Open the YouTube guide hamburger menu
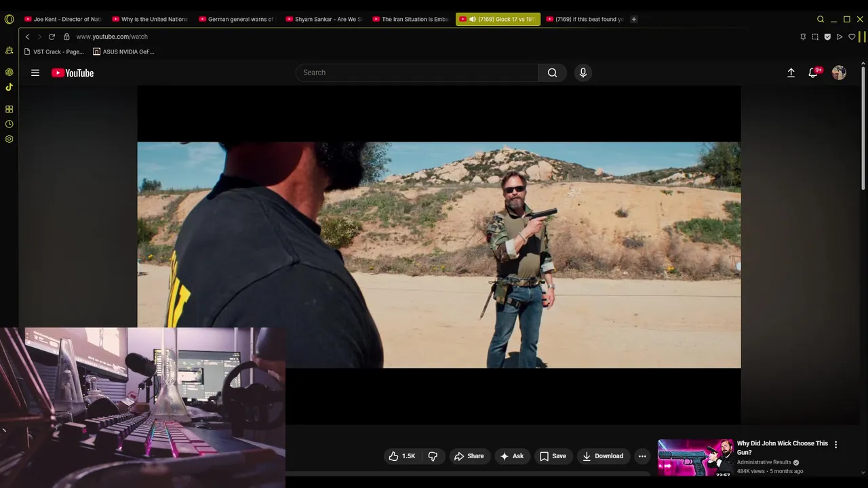The width and height of the screenshot is (868, 488). point(35,73)
